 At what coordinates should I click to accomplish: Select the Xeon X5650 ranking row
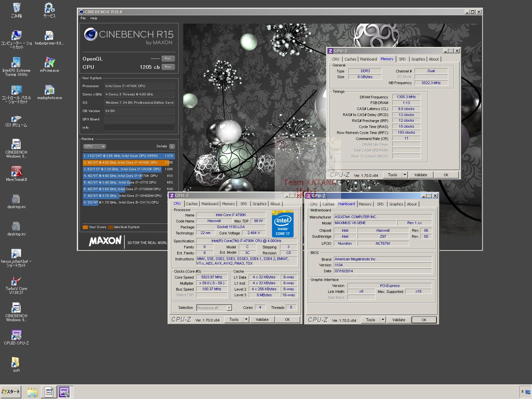click(129, 156)
